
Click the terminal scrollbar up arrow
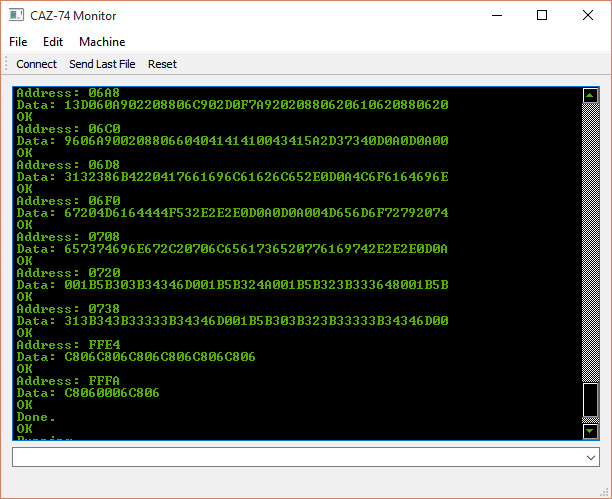click(590, 96)
